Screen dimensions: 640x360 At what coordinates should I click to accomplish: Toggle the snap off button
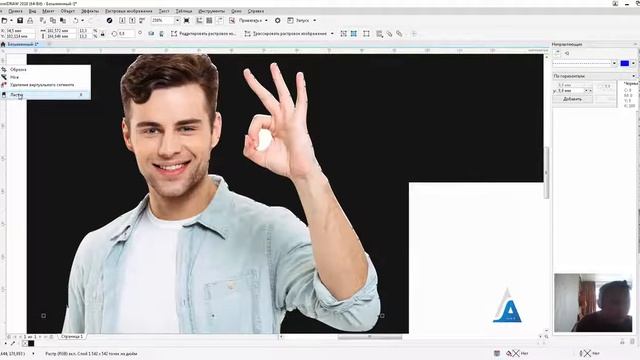232,20
